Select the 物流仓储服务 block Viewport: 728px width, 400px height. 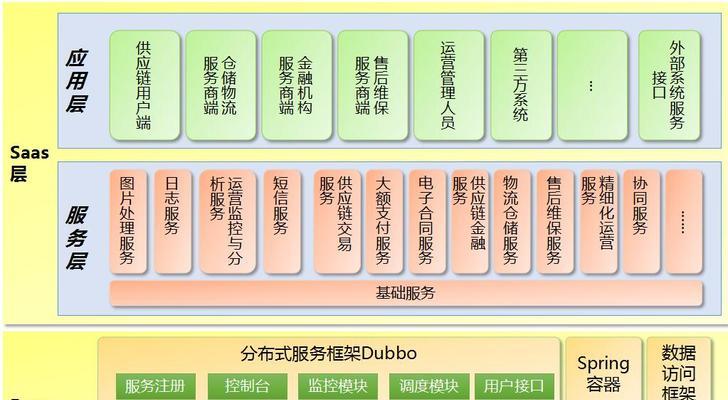point(512,222)
